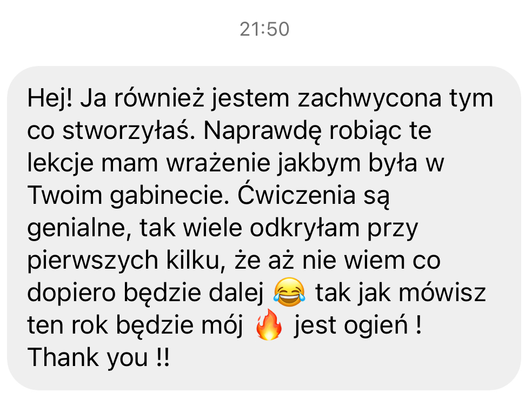
Task: Click the fire emoji in the message
Action: tap(268, 324)
